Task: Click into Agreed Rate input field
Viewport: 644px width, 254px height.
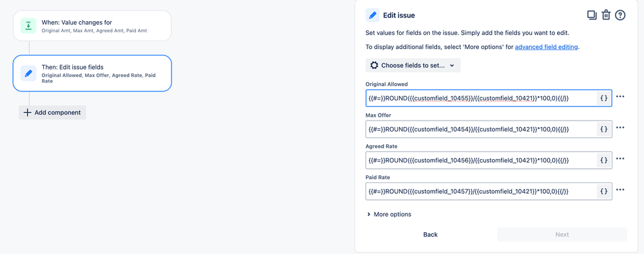Action: pyautogui.click(x=480, y=161)
